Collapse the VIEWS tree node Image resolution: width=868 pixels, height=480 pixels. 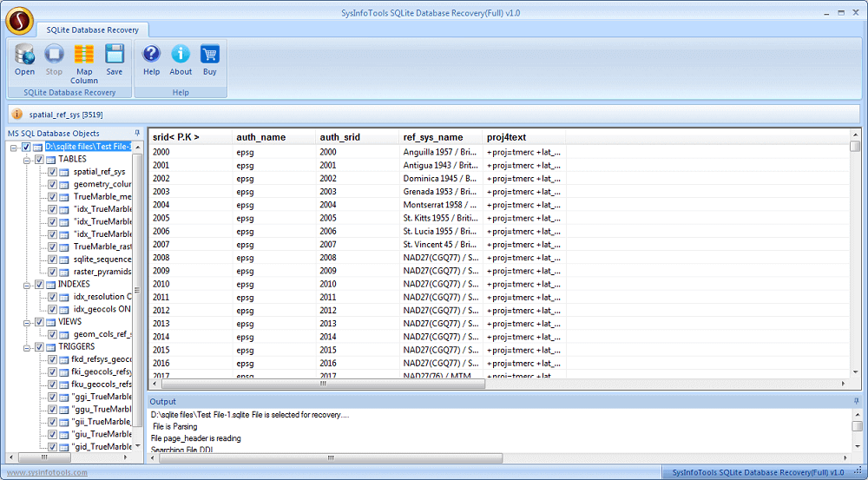click(x=27, y=322)
